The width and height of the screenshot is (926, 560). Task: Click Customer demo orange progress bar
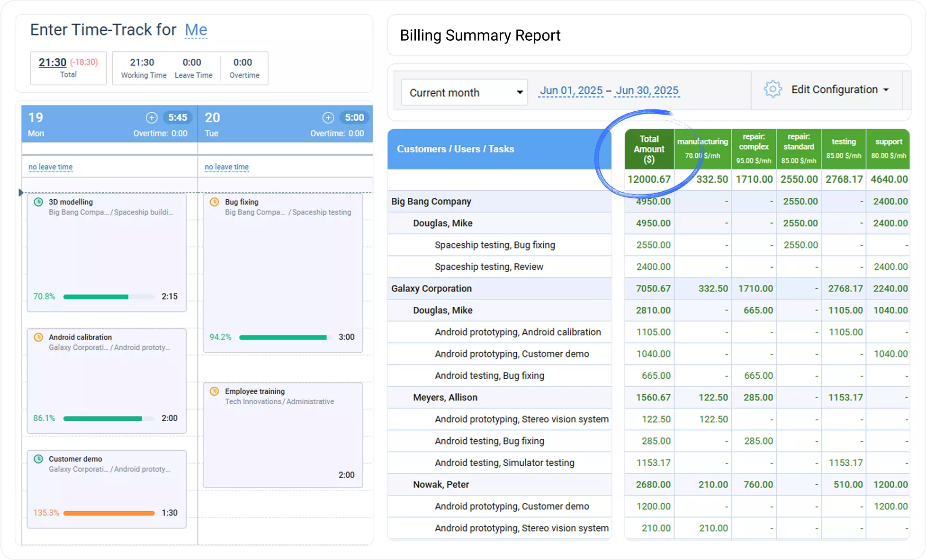[109, 513]
